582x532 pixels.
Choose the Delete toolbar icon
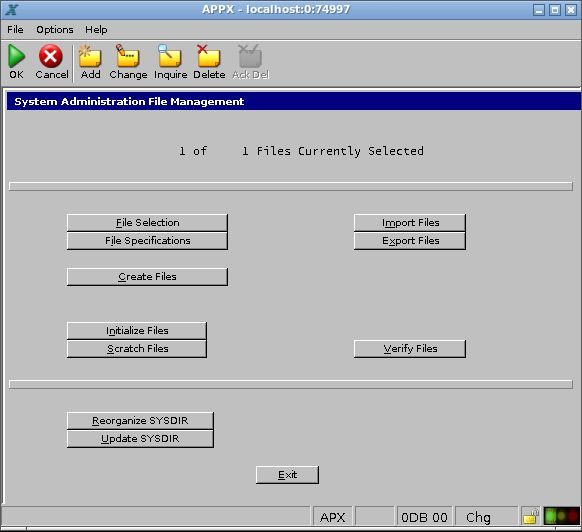pyautogui.click(x=209, y=56)
